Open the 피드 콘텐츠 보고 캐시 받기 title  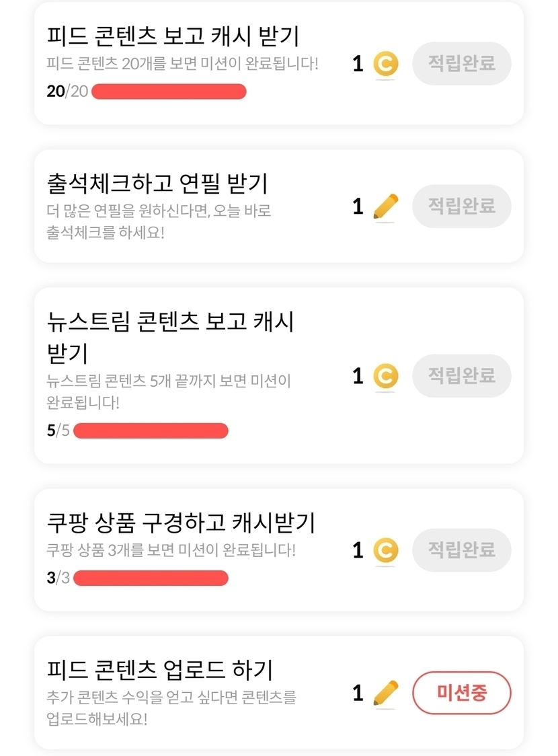coord(173,36)
